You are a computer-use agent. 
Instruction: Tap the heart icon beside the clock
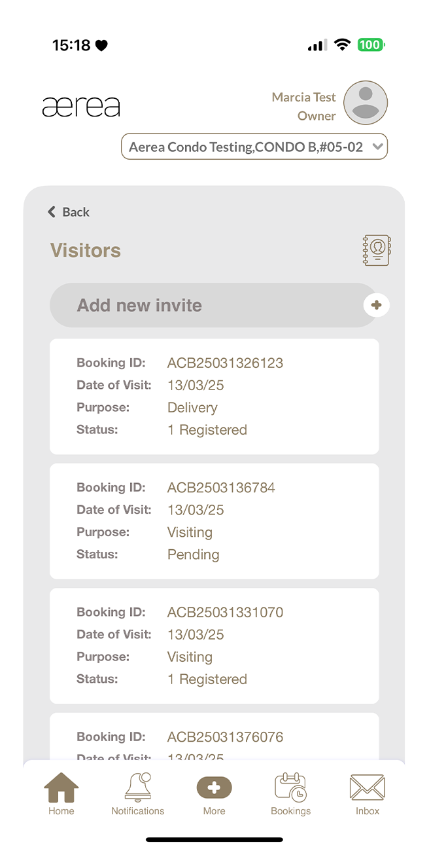[102, 45]
